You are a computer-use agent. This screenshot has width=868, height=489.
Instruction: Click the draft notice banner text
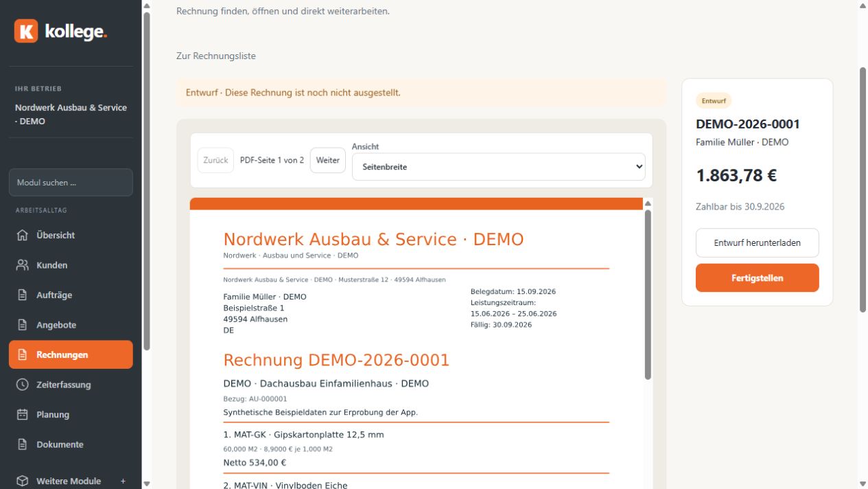(293, 93)
